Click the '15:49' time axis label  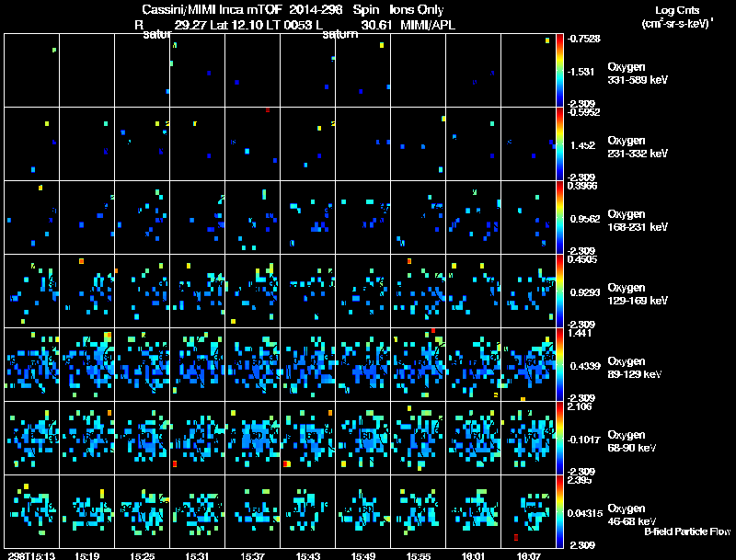point(362,555)
